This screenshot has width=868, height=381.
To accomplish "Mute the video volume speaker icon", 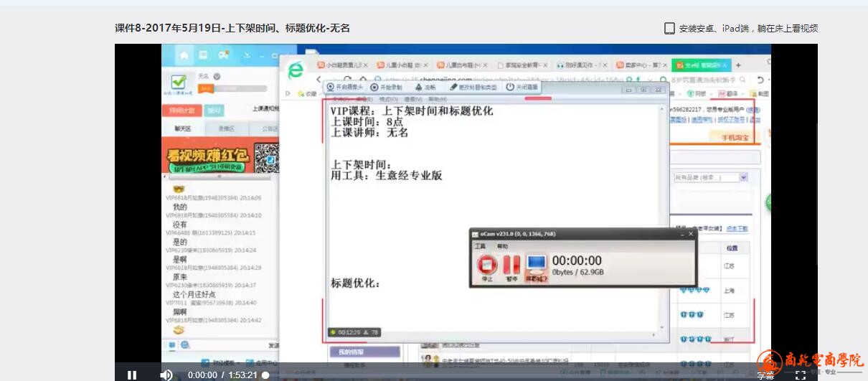I will point(166,375).
